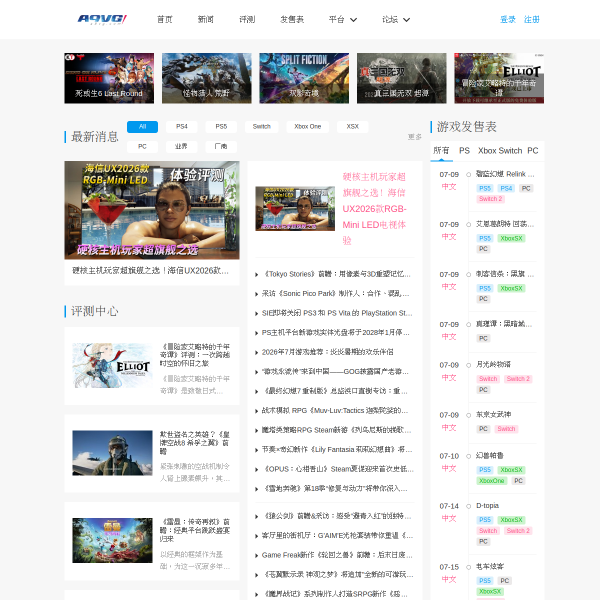This screenshot has width=600, height=600.
Task: Open the Tokyo Stories news item
Action: click(335, 274)
